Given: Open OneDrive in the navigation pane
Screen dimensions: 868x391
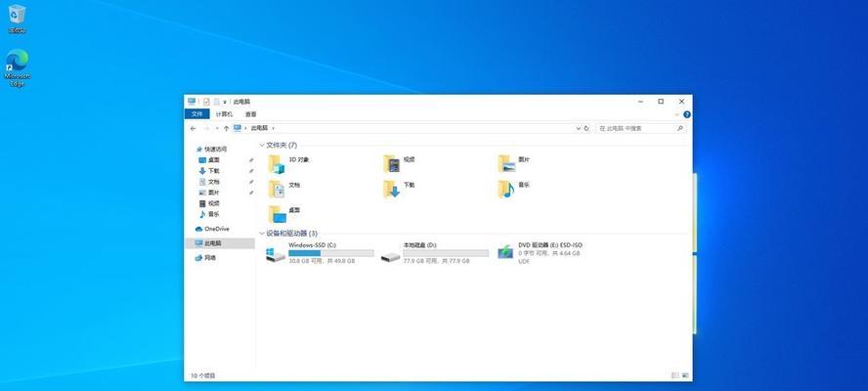Looking at the screenshot, I should [x=212, y=229].
